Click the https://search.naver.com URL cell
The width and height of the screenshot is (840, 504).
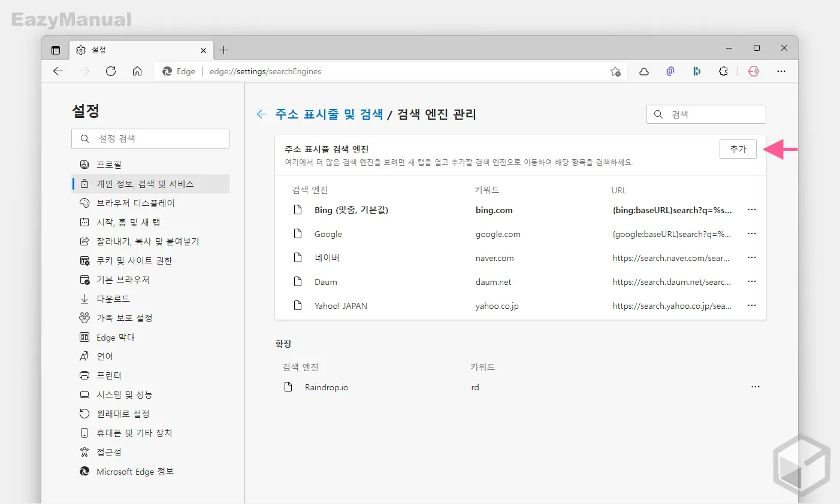coord(671,258)
